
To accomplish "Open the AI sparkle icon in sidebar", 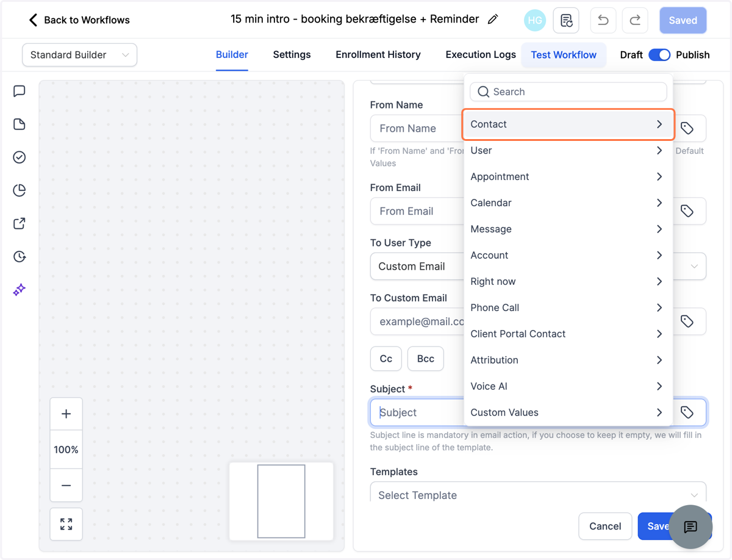I will tap(20, 289).
